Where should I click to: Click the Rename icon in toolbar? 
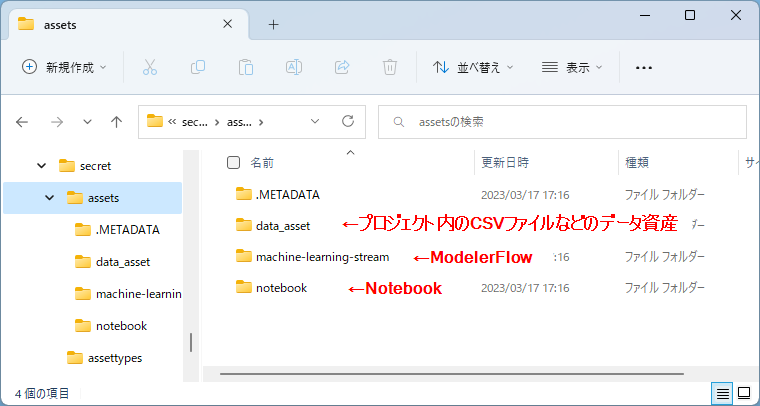coord(294,67)
